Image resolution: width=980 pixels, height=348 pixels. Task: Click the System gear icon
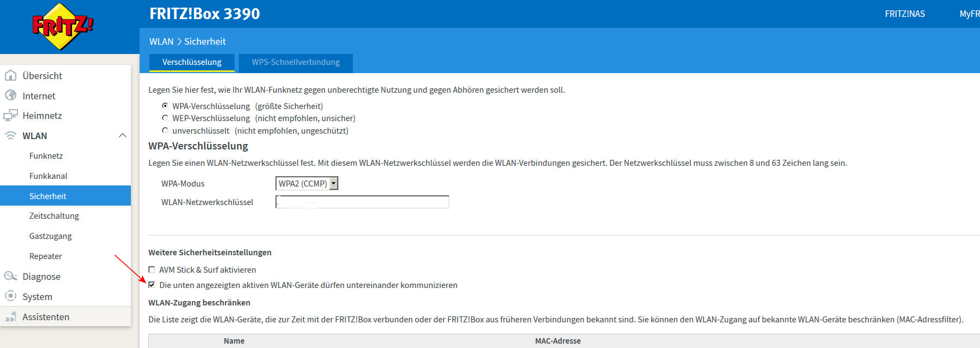(10, 296)
